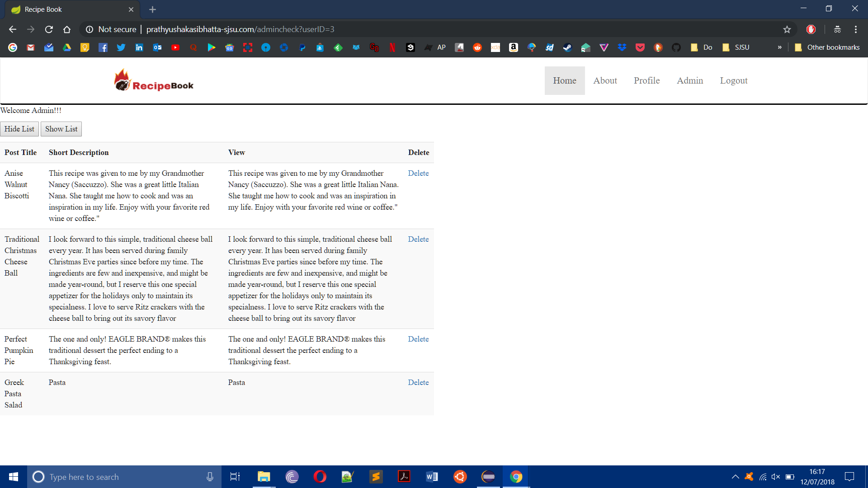Image resolution: width=868 pixels, height=488 pixels.
Task: Expand hidden bookmarks with double chevron
Action: point(779,47)
